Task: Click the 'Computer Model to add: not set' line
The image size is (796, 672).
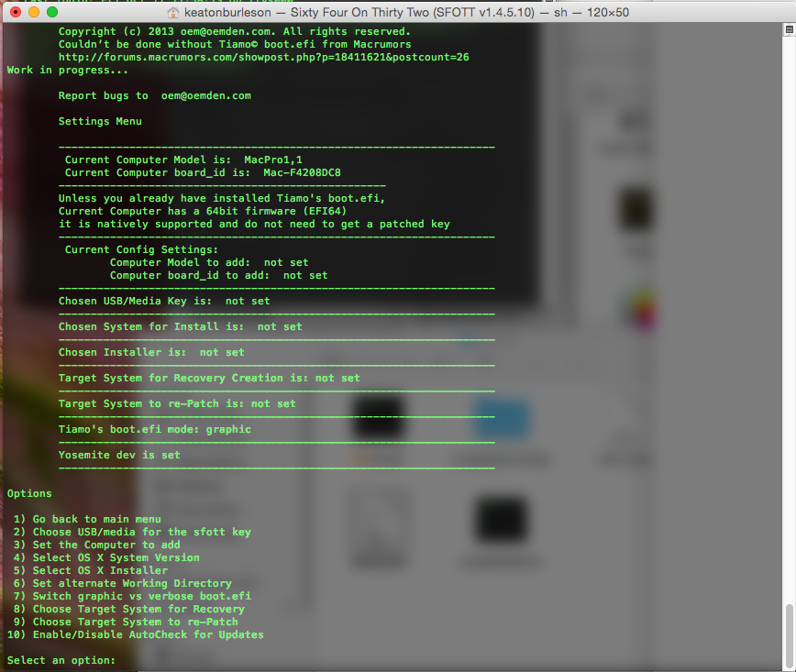Action: pos(209,262)
